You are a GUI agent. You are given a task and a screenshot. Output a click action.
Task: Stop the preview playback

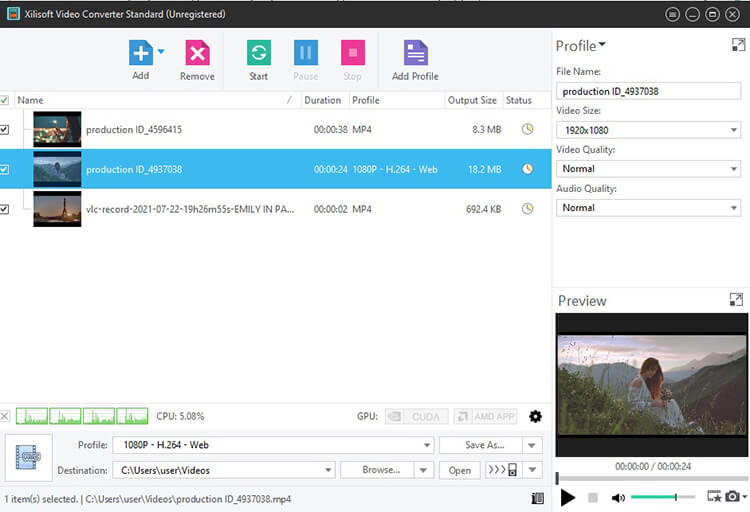(593, 498)
